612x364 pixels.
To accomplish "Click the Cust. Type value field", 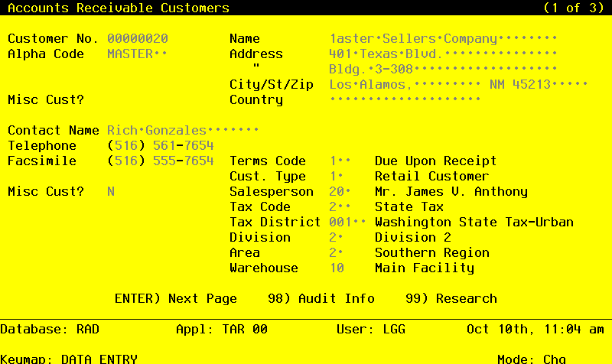I will (337, 176).
